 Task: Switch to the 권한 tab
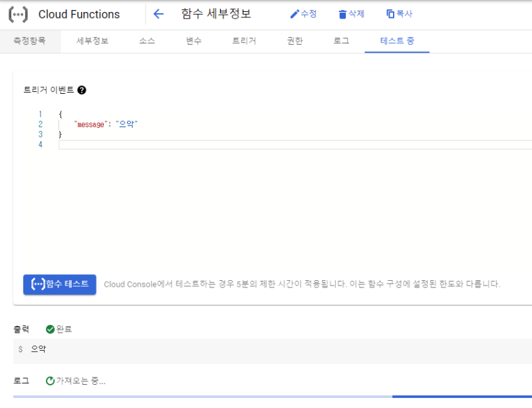[x=295, y=41]
